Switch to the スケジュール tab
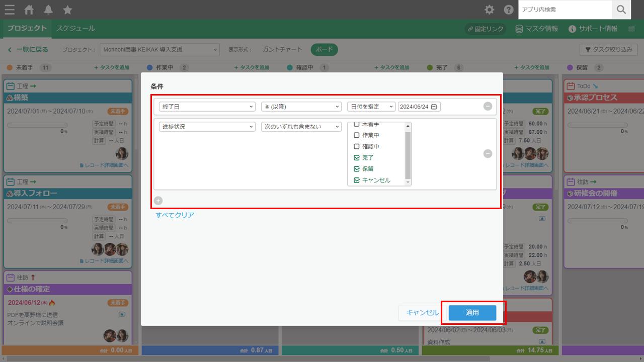Image resolution: width=644 pixels, height=362 pixels. pos(75,29)
